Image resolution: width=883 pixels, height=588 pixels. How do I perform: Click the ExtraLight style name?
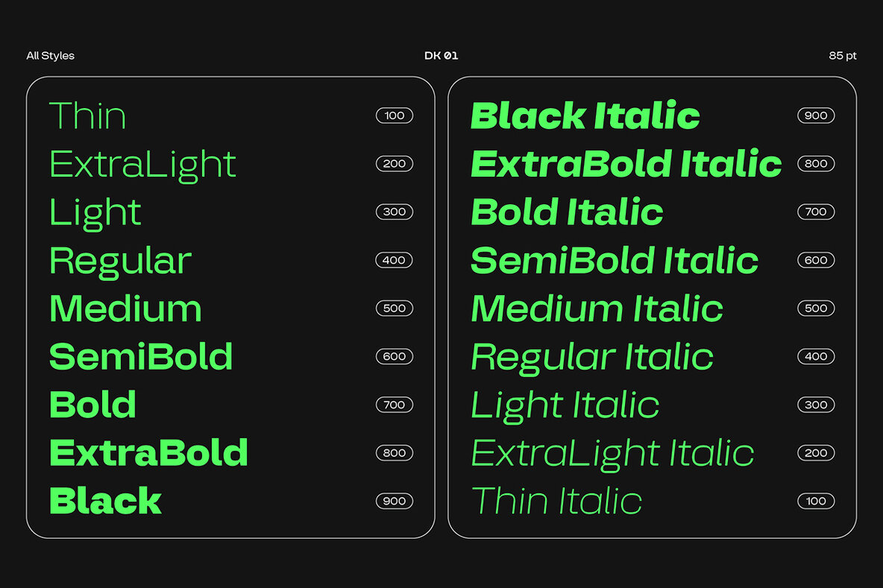click(x=142, y=165)
